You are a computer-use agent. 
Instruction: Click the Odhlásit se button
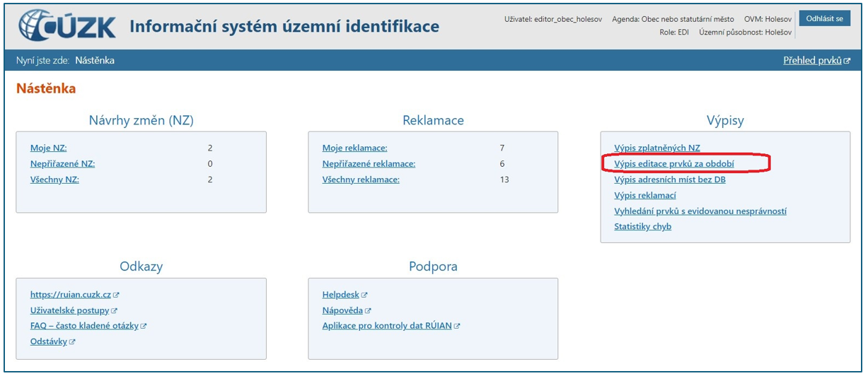[x=824, y=19]
